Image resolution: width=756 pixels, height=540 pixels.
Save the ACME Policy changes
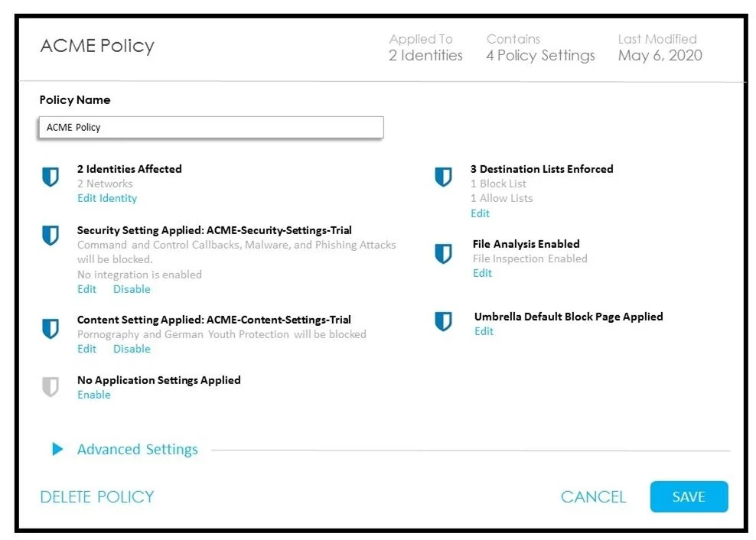point(689,496)
